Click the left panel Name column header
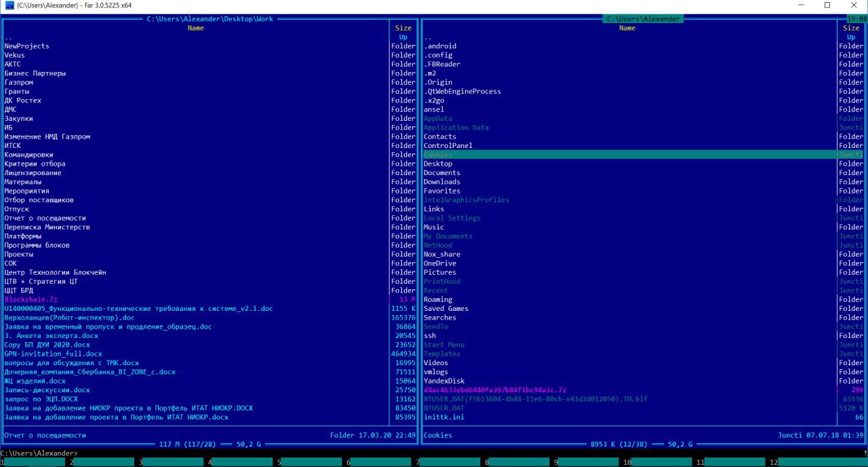 click(195, 29)
